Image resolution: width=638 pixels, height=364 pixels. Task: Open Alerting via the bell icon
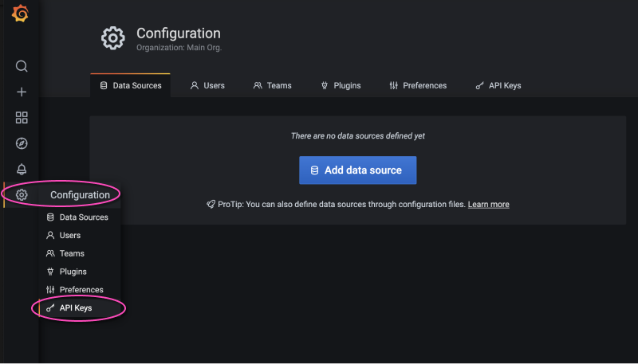click(22, 169)
